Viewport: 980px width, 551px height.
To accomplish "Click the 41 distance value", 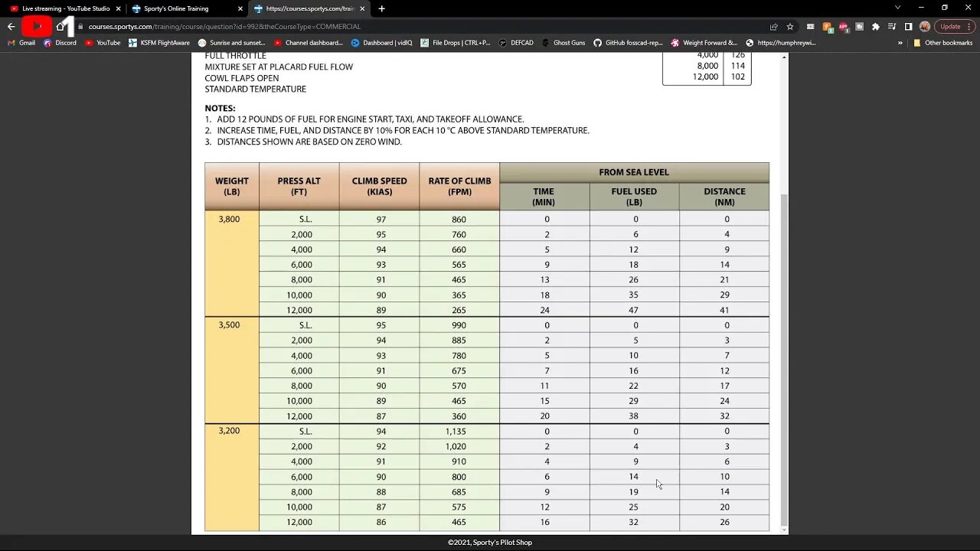I will pyautogui.click(x=724, y=310).
